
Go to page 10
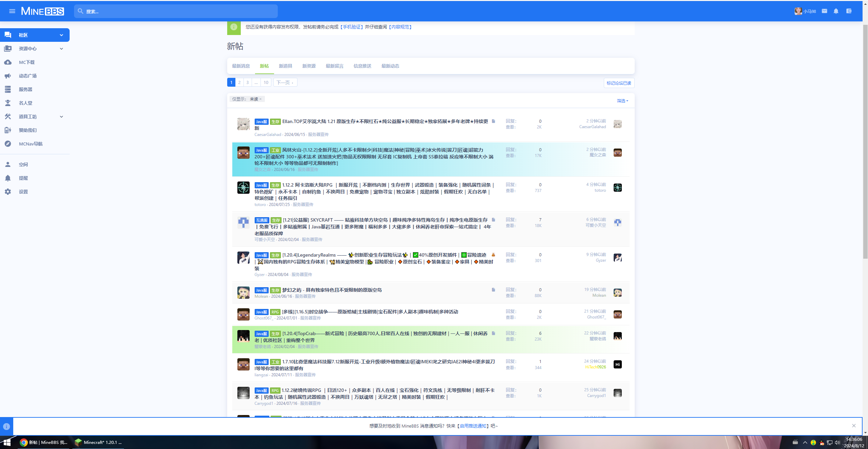(x=266, y=82)
